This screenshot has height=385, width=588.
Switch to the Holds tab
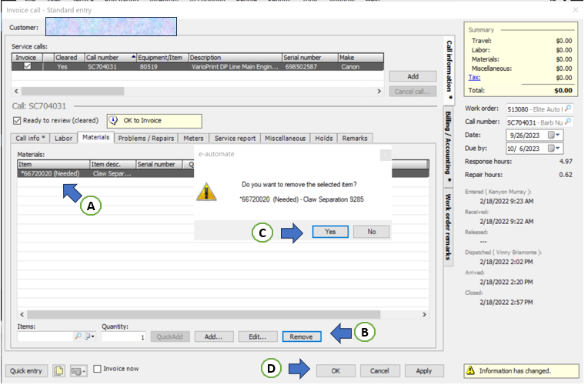(324, 138)
